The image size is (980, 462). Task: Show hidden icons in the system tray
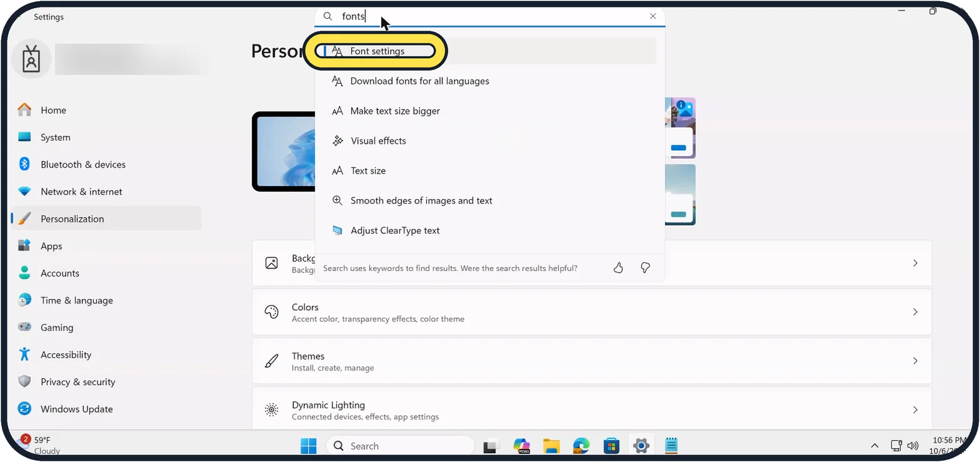pos(875,446)
